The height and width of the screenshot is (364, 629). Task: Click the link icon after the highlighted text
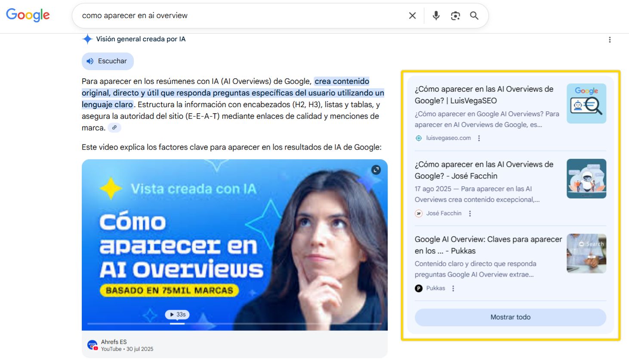point(114,127)
